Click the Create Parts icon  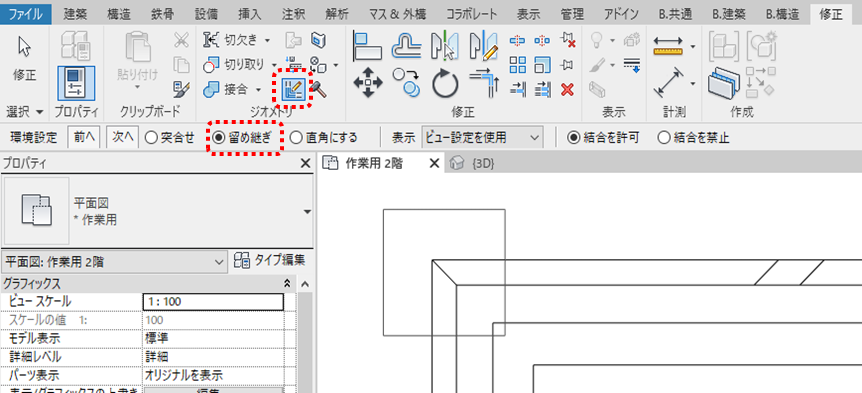click(724, 84)
